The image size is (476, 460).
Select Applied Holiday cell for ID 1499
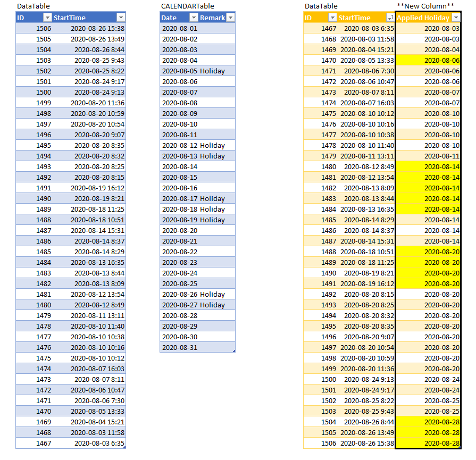[428, 369]
